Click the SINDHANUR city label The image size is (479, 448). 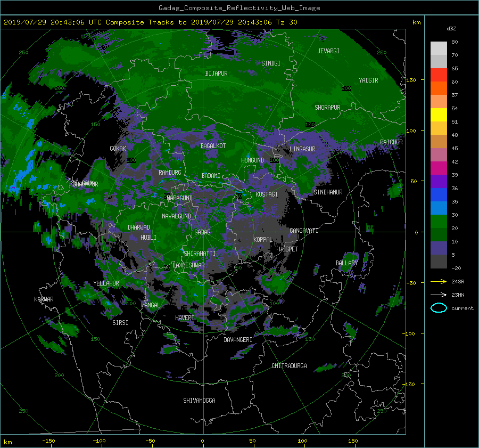328,192
